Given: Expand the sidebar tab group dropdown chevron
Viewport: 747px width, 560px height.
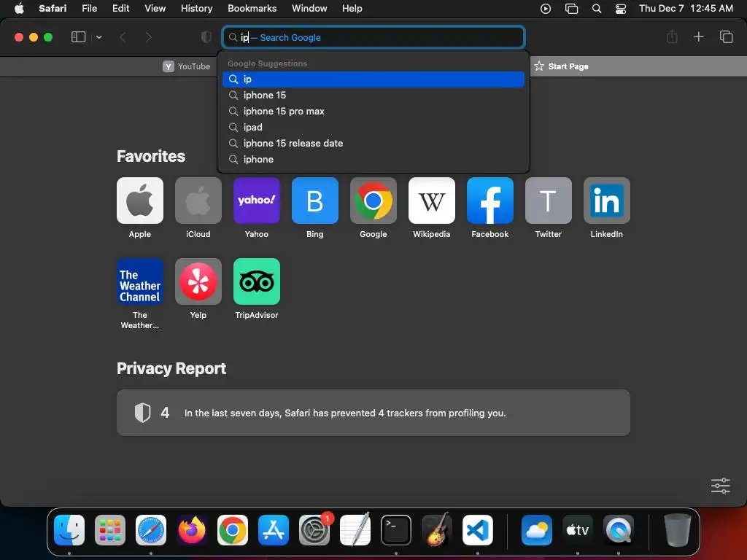Looking at the screenshot, I should 98,37.
